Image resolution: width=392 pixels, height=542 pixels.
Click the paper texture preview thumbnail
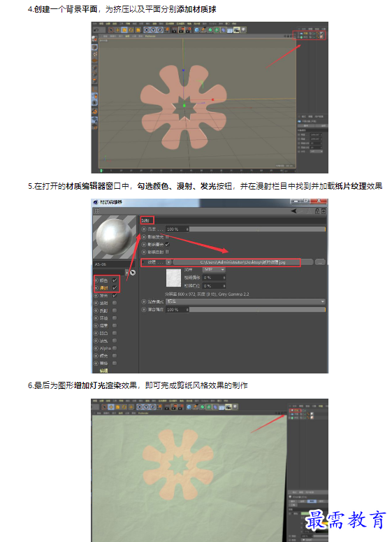click(x=174, y=278)
